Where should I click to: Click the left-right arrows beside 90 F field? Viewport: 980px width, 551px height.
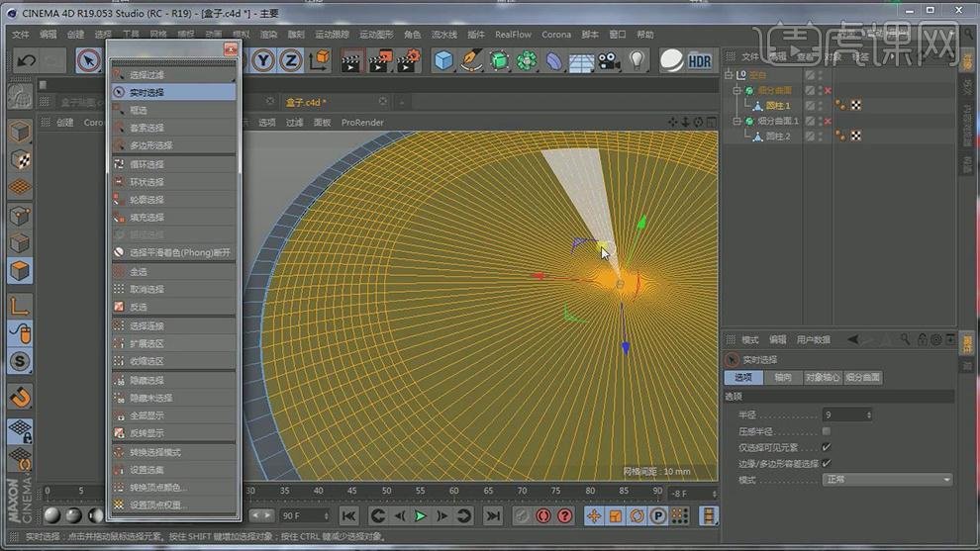click(260, 515)
